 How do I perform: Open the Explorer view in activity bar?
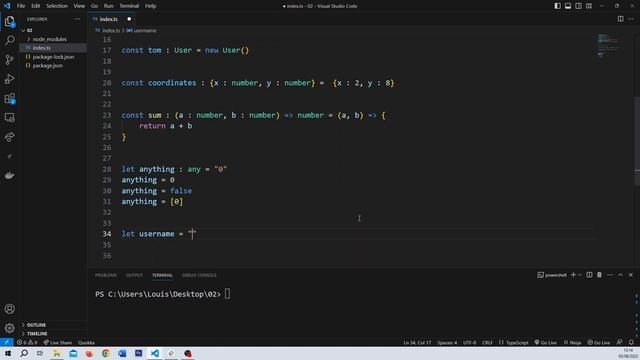coord(9,21)
